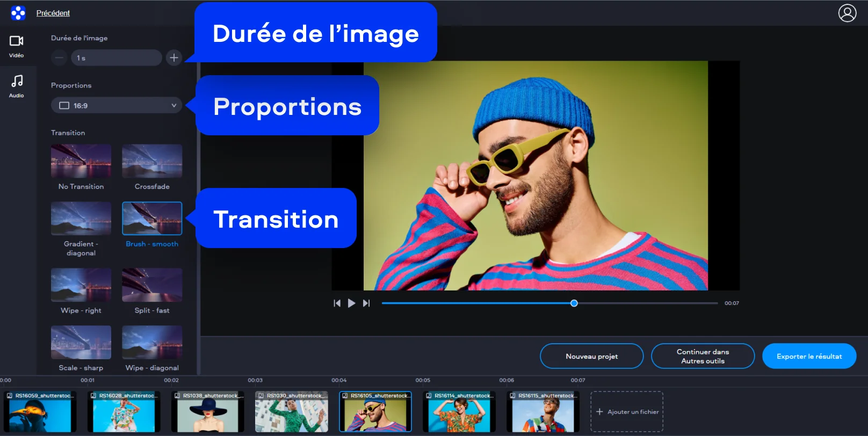Go back with the Précédent link
868x436 pixels.
(x=53, y=13)
